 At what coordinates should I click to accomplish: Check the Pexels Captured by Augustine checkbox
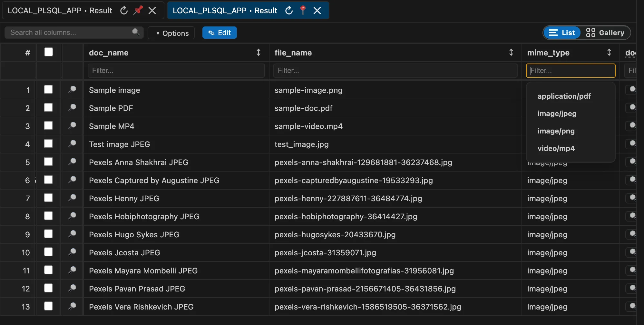click(x=48, y=180)
